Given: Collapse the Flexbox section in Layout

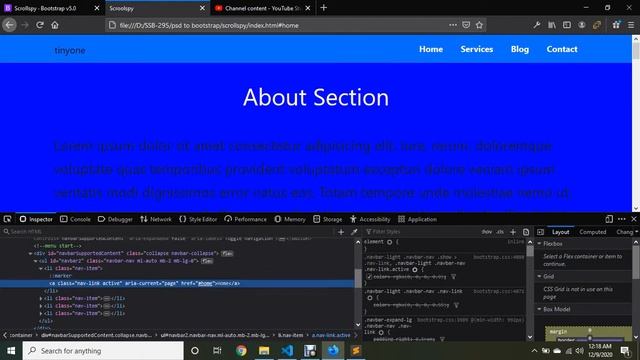Looking at the screenshot, I should pyautogui.click(x=539, y=244).
